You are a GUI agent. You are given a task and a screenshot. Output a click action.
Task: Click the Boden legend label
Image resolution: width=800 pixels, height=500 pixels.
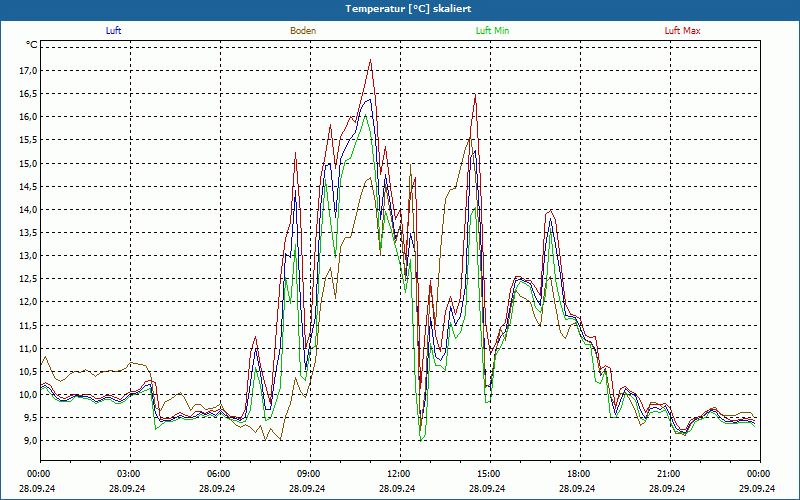(303, 31)
